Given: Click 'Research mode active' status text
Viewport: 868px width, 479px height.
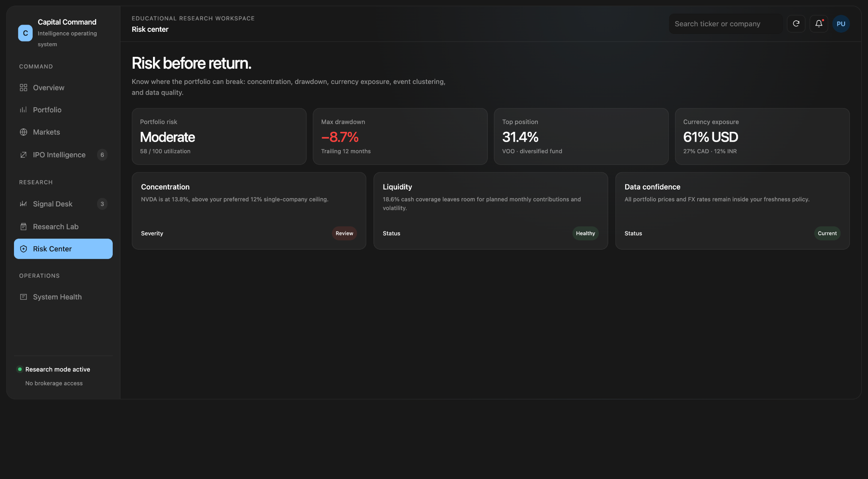Looking at the screenshot, I should coord(58,369).
